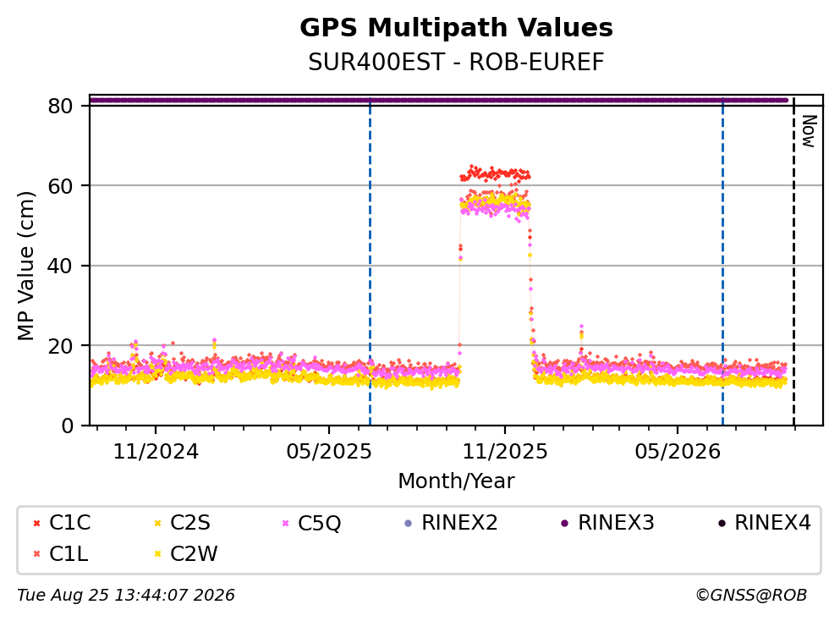Click the 11/2025 x-axis tick label
The height and width of the screenshot is (621, 840).
(x=505, y=452)
